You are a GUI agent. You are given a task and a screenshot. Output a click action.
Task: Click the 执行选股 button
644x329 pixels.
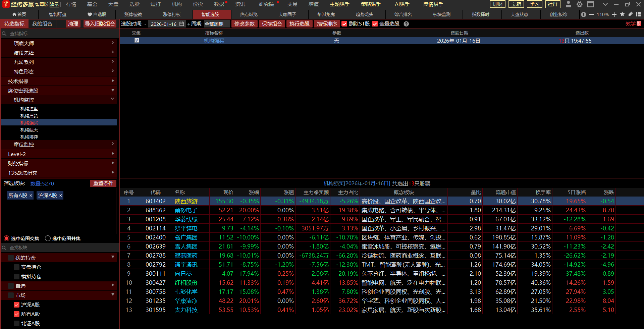pos(299,24)
